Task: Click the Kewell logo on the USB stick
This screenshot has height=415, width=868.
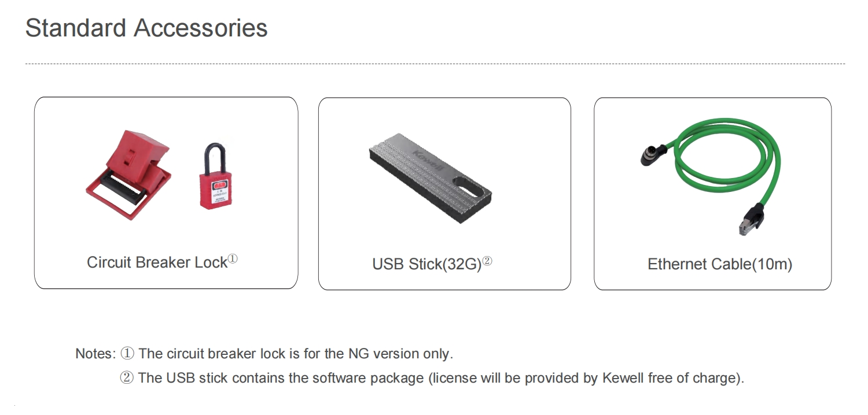Action: [x=425, y=160]
